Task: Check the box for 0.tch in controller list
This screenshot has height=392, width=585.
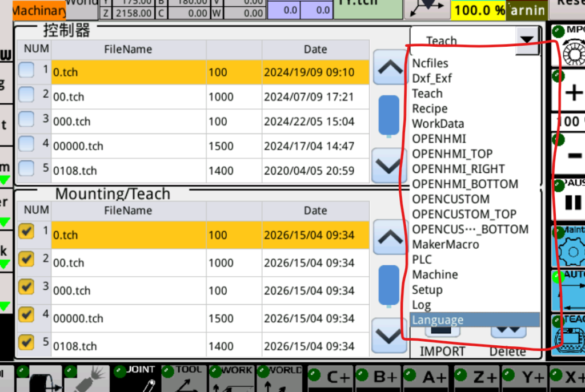Action: (x=26, y=71)
